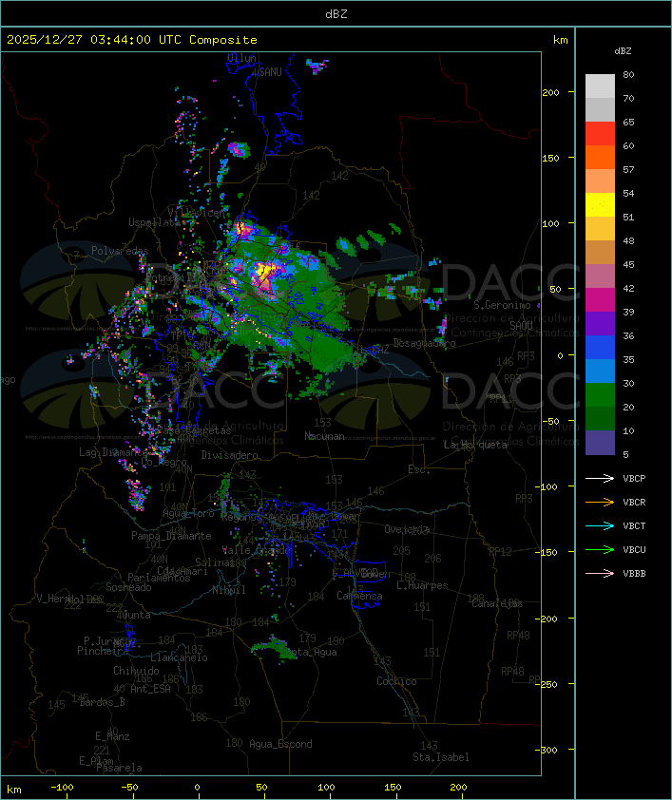Click the Co_Negro map label
The width and height of the screenshot is (672, 800).
(163, 462)
